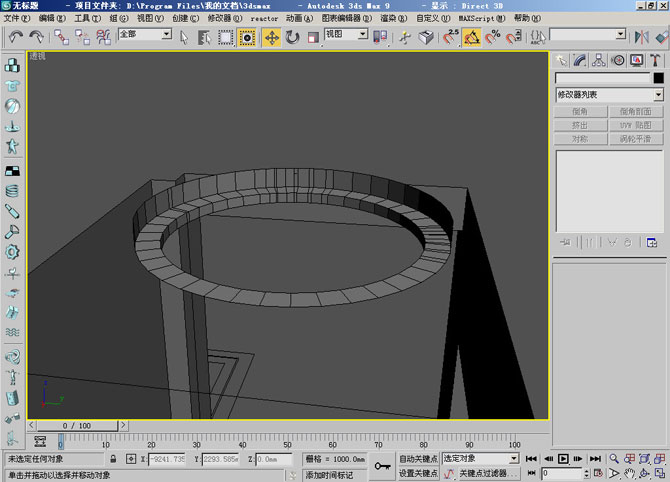670x482 pixels.
Task: Open the 编辑 menu
Action: coord(52,18)
